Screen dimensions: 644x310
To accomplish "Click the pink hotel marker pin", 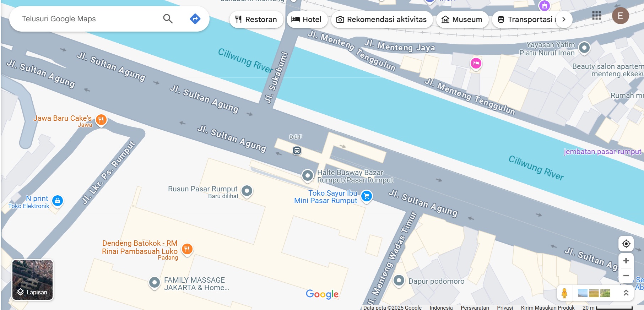I will (x=476, y=64).
